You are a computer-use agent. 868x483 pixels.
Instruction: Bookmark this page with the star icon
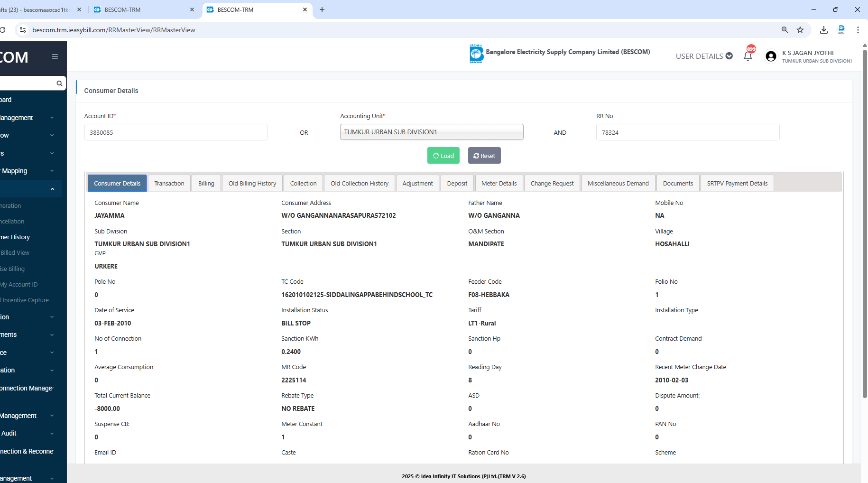[800, 30]
